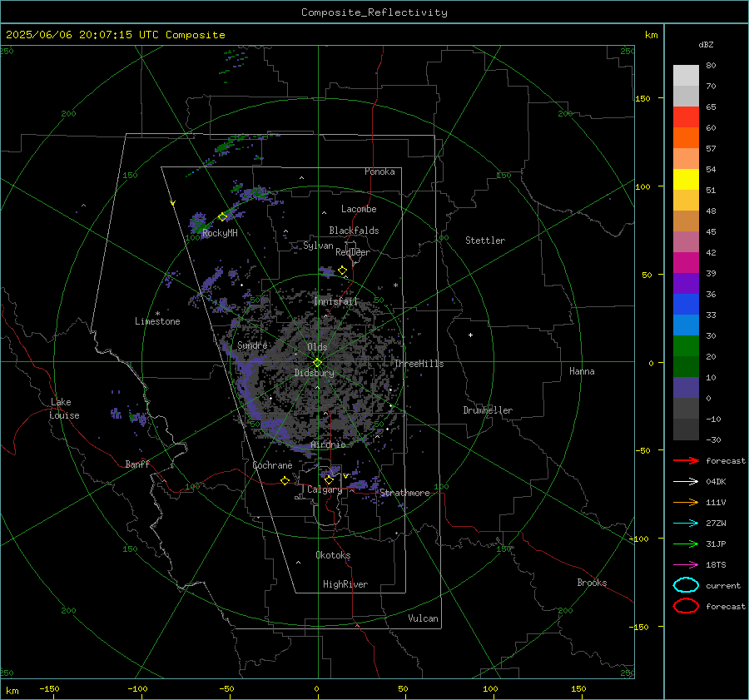749x700 pixels.
Task: Click the 'Hanna' town label
Action: point(582,371)
